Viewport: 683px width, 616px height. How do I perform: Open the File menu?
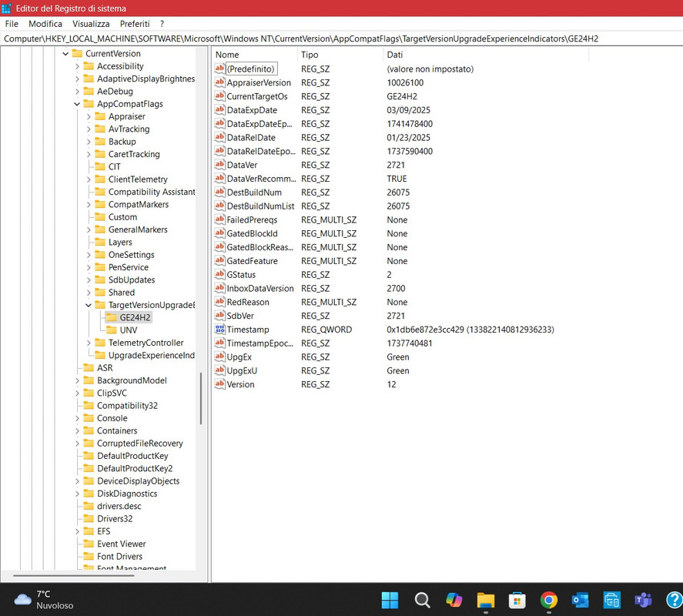tap(12, 24)
